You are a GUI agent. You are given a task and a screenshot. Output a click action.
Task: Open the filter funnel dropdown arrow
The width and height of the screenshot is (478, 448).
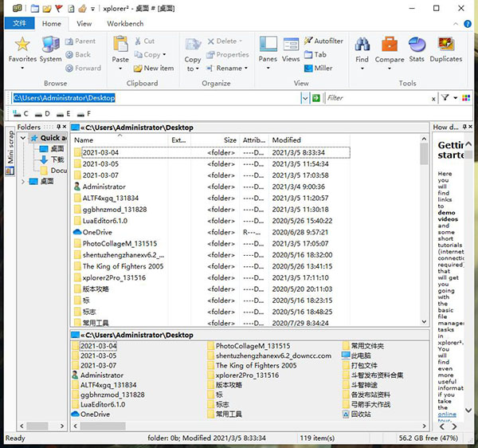455,98
